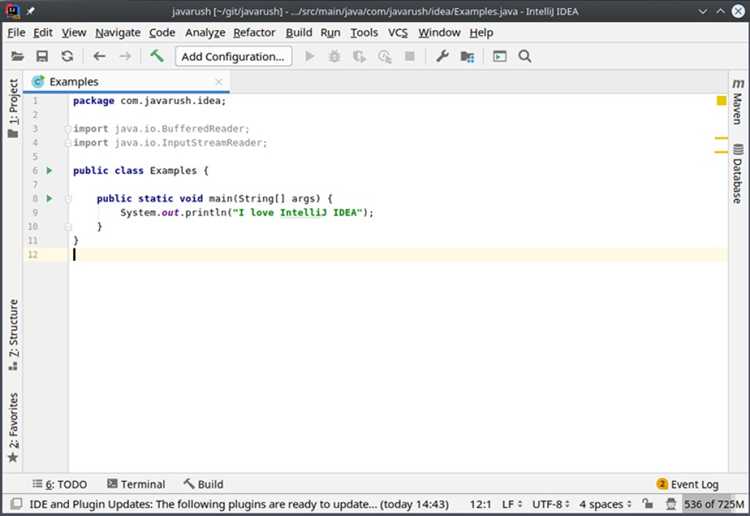Image resolution: width=750 pixels, height=516 pixels.
Task: Click the read-only lock icon in status bar
Action: coord(648,504)
